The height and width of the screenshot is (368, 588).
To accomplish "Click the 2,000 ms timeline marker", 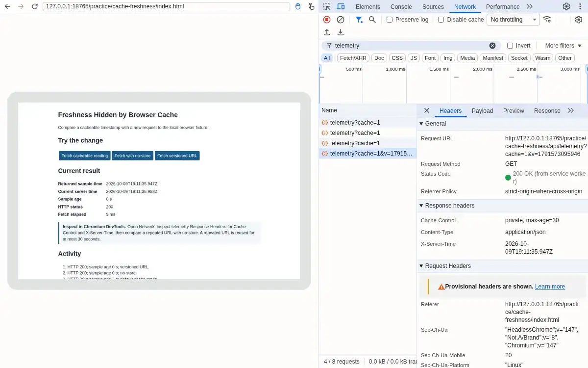I will coord(483,69).
